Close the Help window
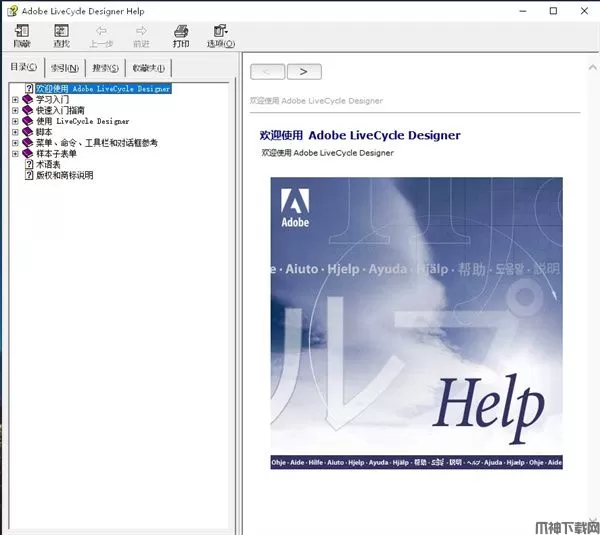600x535 pixels. (584, 11)
